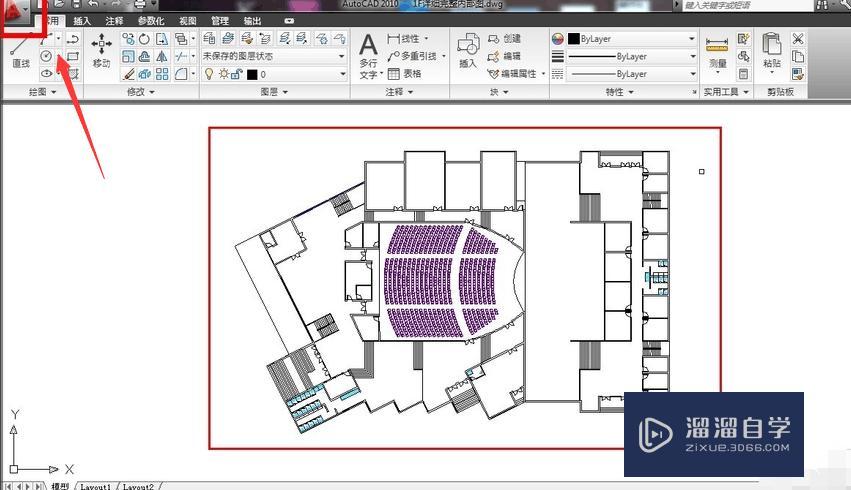
Task: Select the Rectangle draw tool
Action: click(x=73, y=56)
